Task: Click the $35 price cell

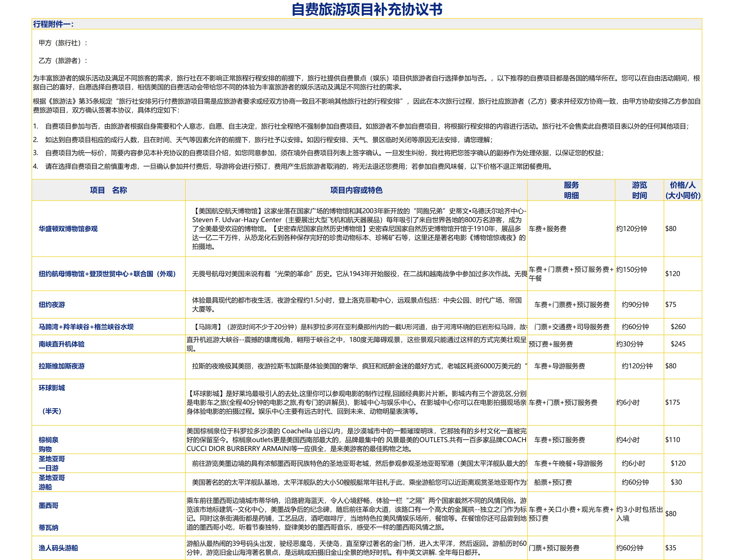Action: point(683,548)
